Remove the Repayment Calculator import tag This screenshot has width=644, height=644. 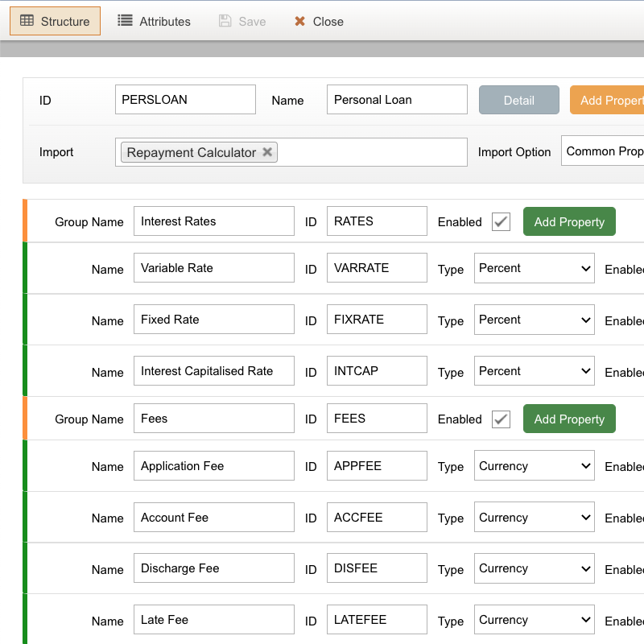(267, 152)
